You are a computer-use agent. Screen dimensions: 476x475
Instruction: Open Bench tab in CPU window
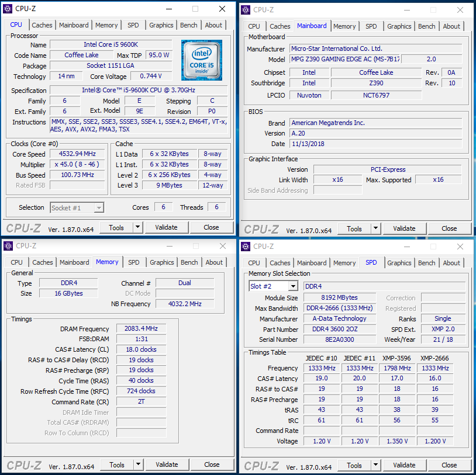pyautogui.click(x=188, y=25)
